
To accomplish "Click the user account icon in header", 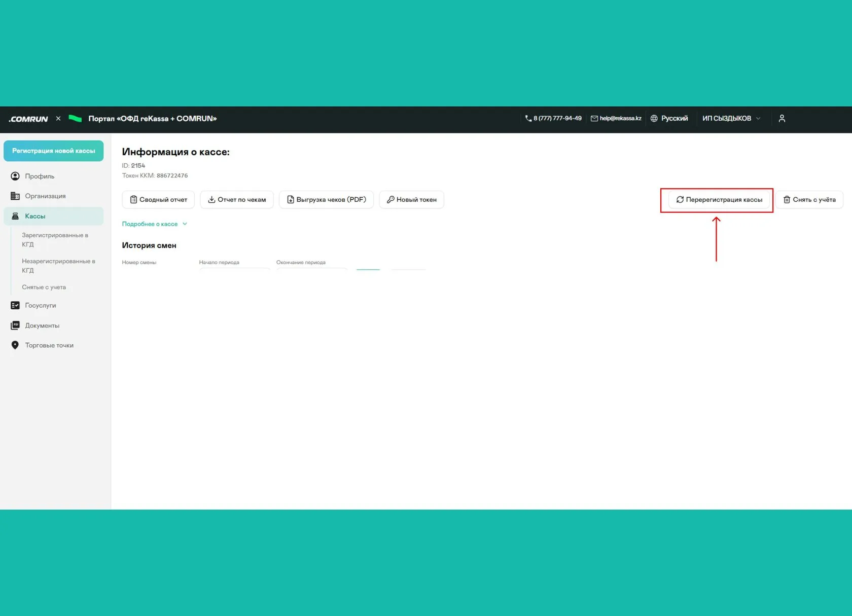I will (782, 118).
